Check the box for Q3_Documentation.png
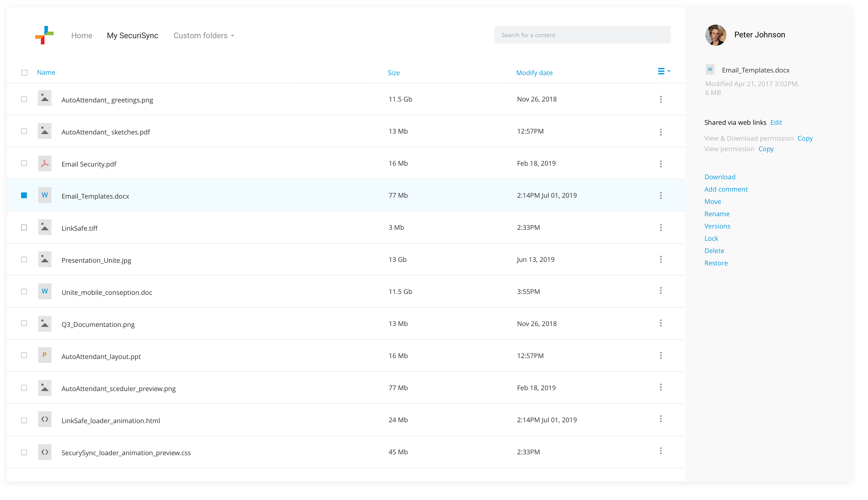 pos(24,323)
